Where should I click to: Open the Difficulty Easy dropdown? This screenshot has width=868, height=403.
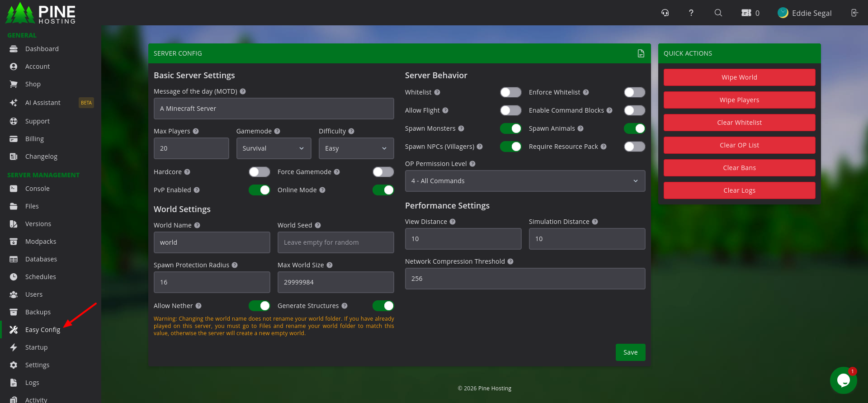coord(356,148)
